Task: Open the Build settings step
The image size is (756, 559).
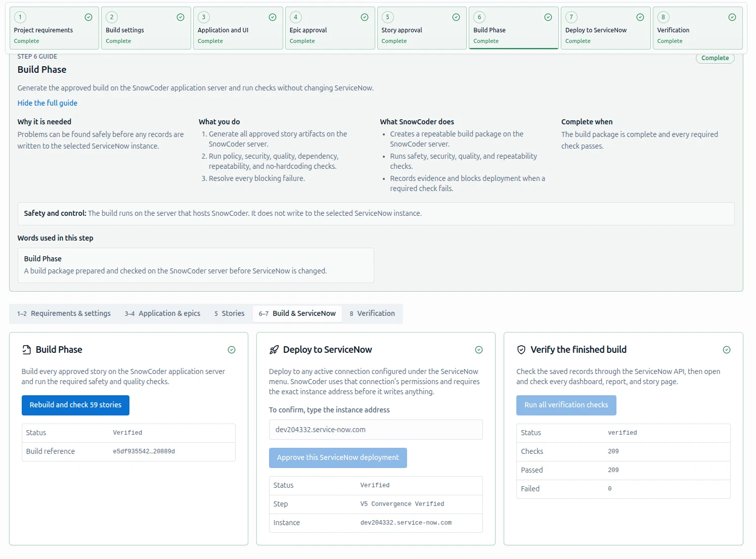Action: 146,28
